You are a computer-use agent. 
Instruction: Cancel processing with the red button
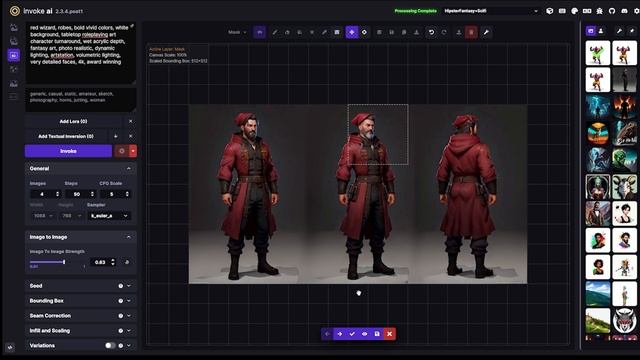click(122, 151)
